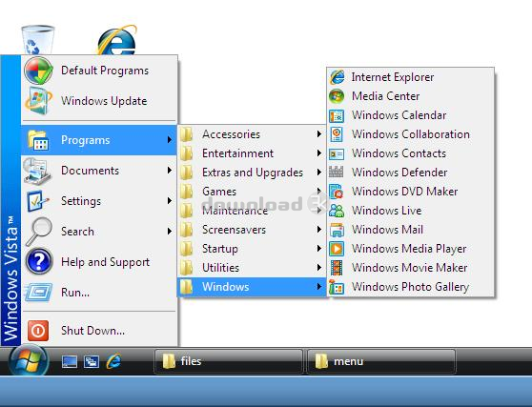Expand the Utilities folder arrow
The width and height of the screenshot is (532, 407).
coord(319,268)
